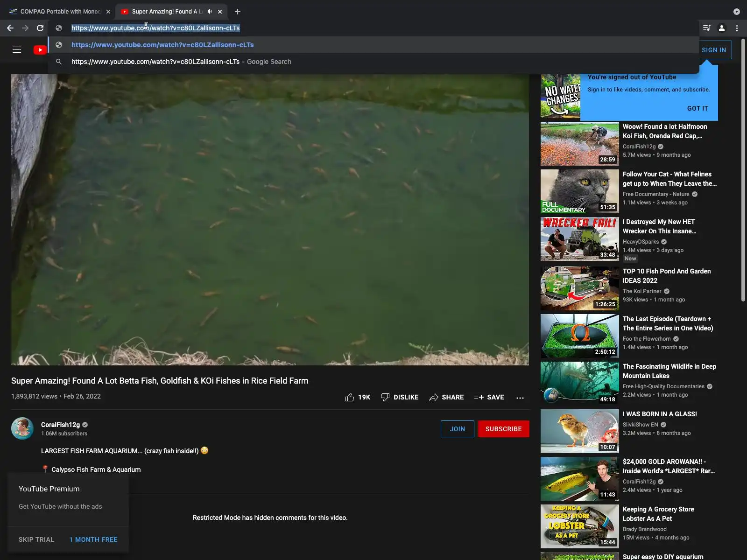Open the YouTube hamburger guide menu

(17, 50)
